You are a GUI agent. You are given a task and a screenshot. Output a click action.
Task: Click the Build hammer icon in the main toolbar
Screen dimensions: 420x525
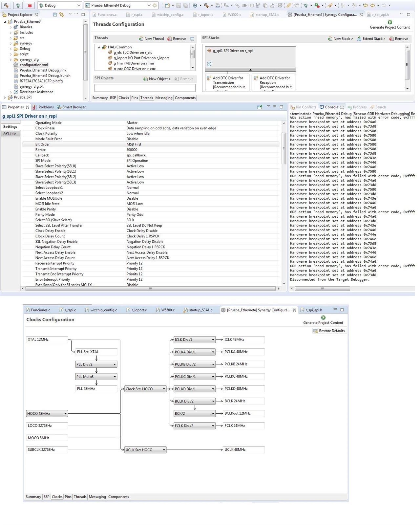click(x=6, y=5)
